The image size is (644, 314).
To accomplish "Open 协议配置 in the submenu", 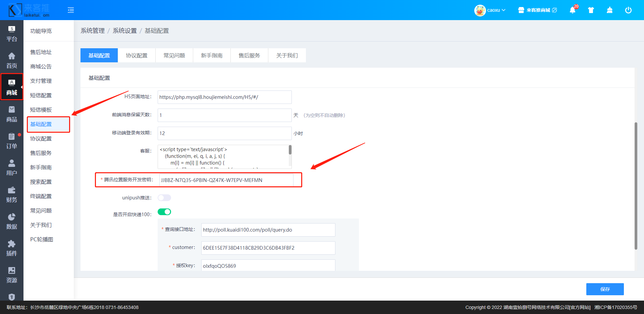I will tap(41, 138).
